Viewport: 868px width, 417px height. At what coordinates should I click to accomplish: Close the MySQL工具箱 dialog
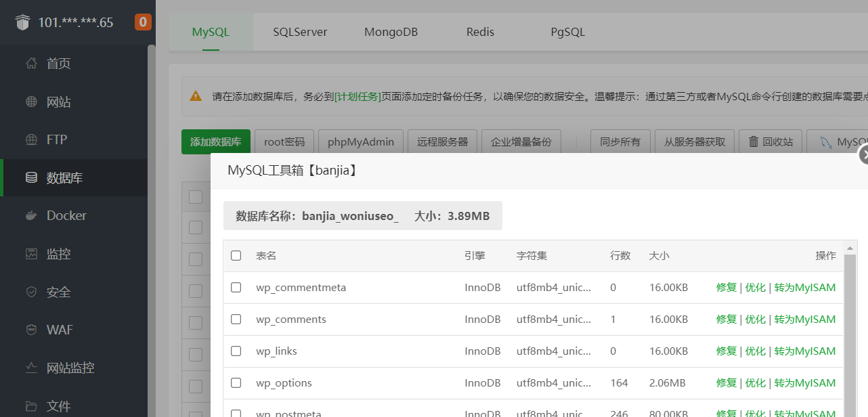click(863, 155)
